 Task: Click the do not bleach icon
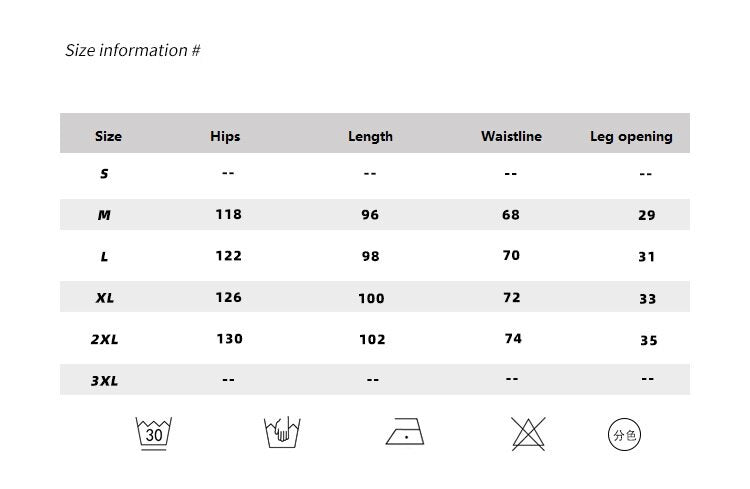(528, 433)
